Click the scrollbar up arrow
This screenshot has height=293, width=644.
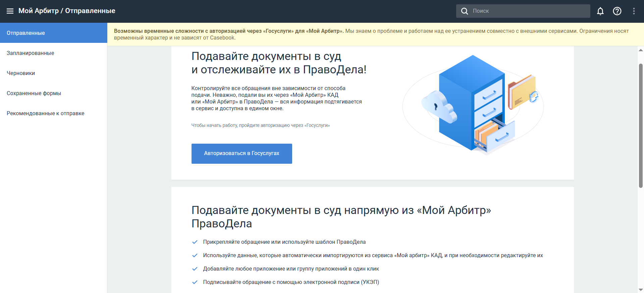pos(641,50)
